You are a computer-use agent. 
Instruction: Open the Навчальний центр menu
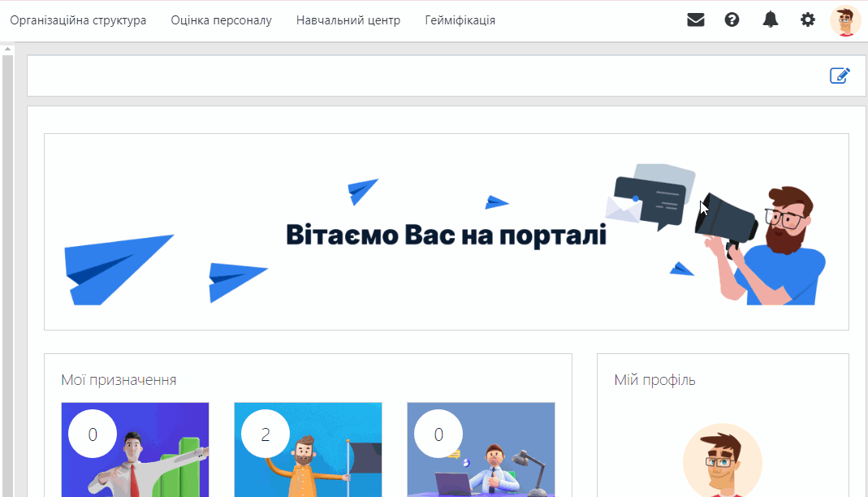[348, 20]
